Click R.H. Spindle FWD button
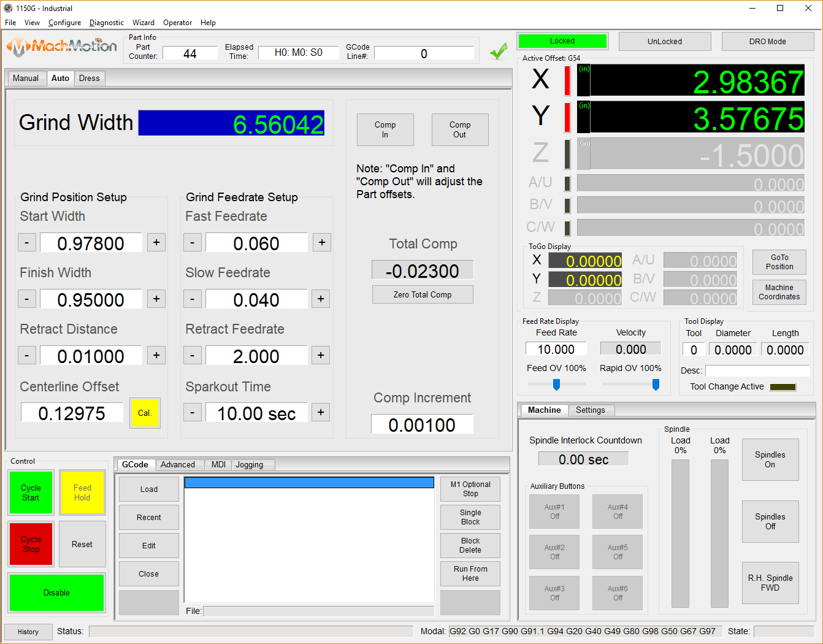 [x=770, y=583]
